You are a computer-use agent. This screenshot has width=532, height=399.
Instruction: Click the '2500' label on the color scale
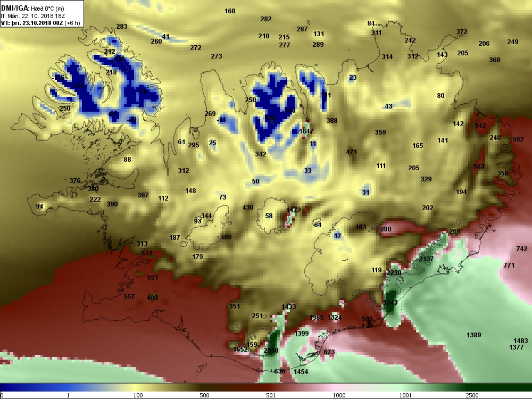click(472, 395)
